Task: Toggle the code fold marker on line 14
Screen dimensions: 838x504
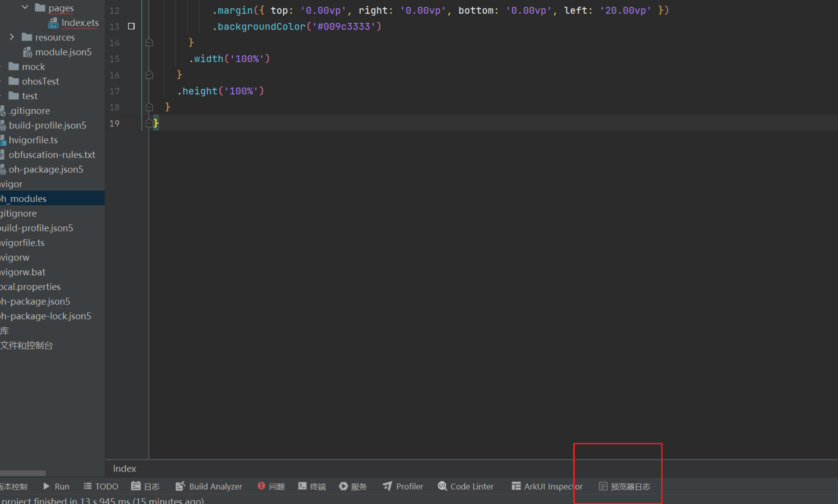Action: point(149,43)
